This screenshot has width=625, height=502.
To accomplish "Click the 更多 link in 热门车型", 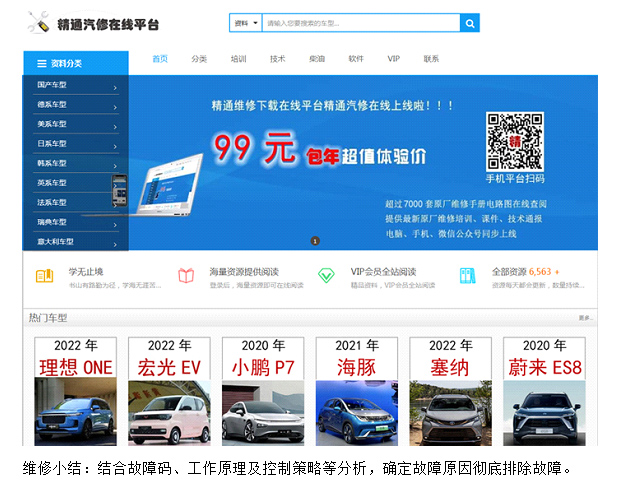I will point(586,318).
